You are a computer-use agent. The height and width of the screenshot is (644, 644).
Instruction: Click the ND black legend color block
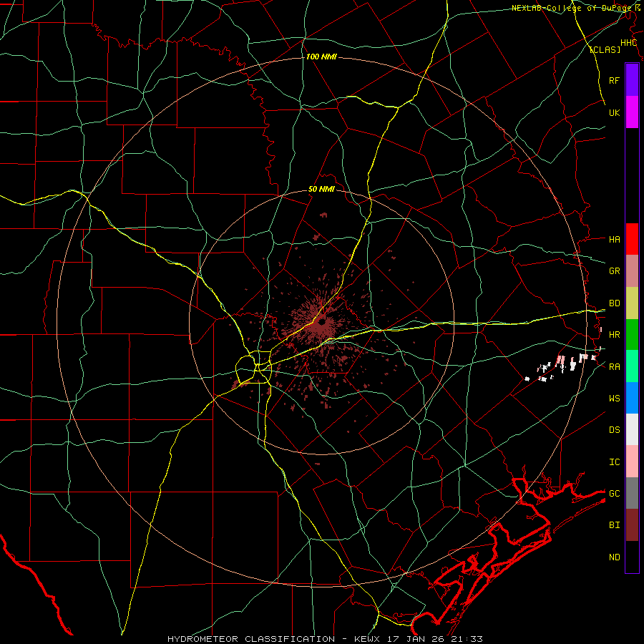[632, 557]
